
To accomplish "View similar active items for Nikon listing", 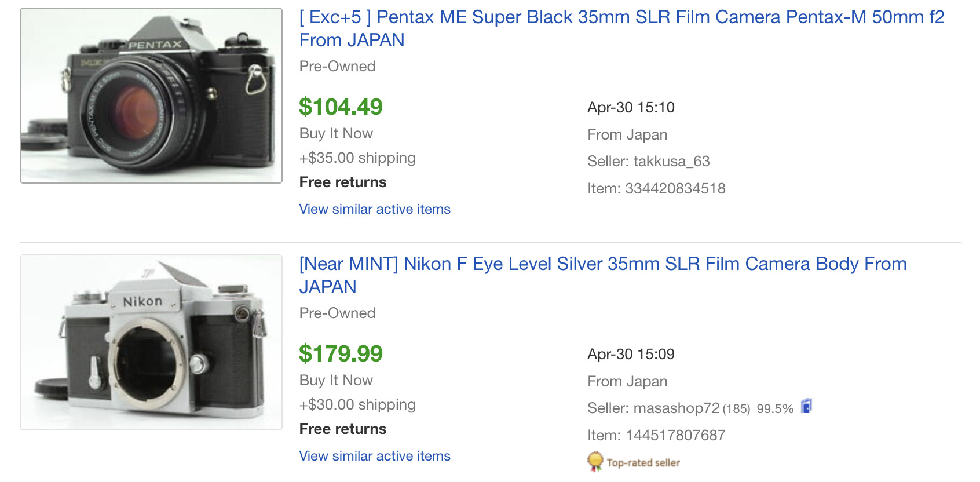I will tap(375, 456).
